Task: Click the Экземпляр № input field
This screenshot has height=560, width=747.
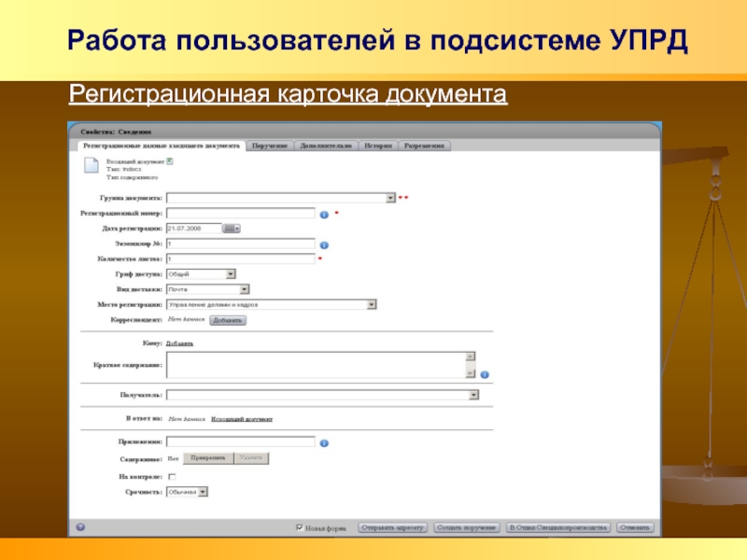Action: pos(241,244)
